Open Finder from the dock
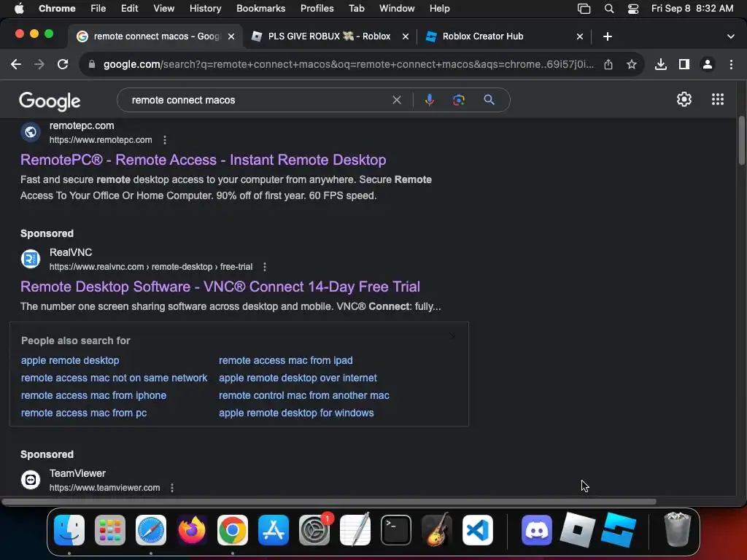The height and width of the screenshot is (560, 747). coord(69,530)
